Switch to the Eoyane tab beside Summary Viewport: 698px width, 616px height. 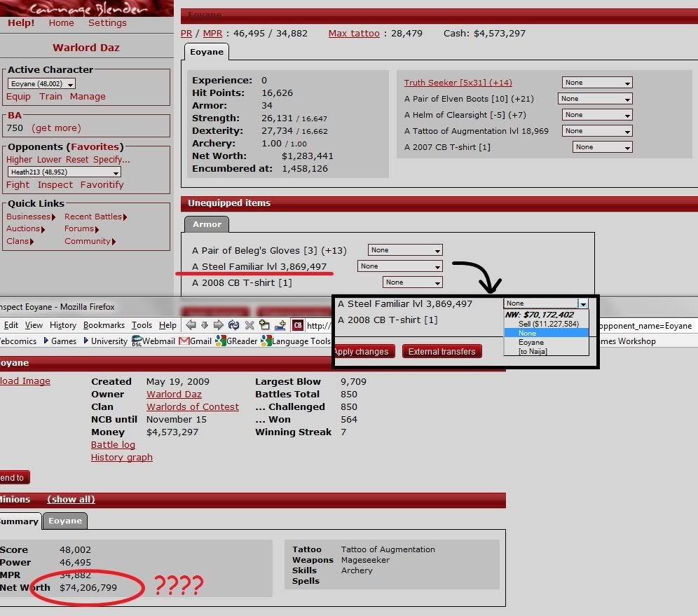(x=65, y=521)
